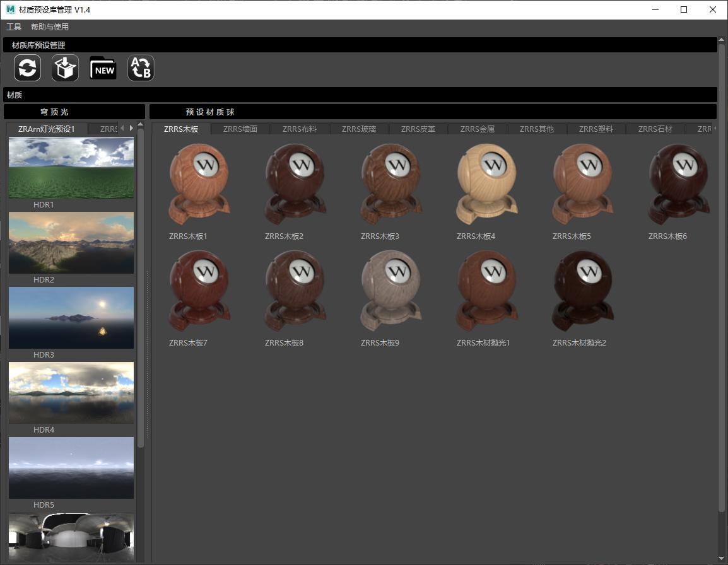Switch to the ZRRS皮革 tab
Viewport: 728px width, 565px height.
pos(418,129)
